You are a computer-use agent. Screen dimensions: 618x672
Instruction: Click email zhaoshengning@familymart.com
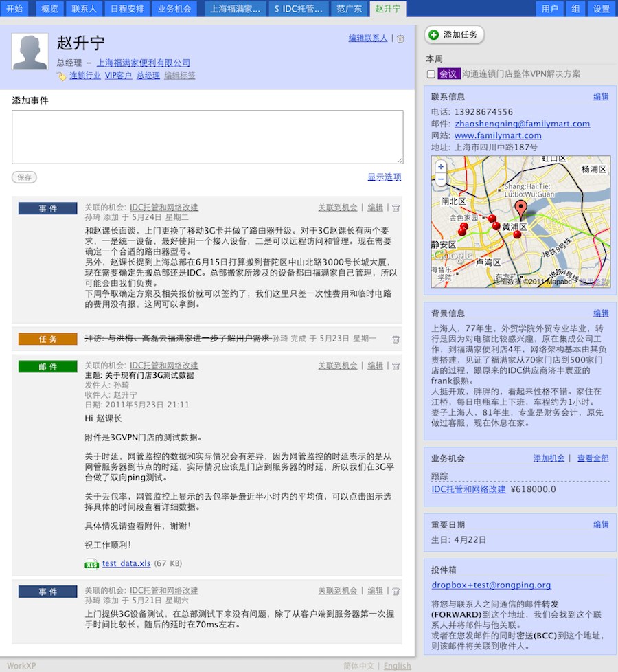coord(522,124)
